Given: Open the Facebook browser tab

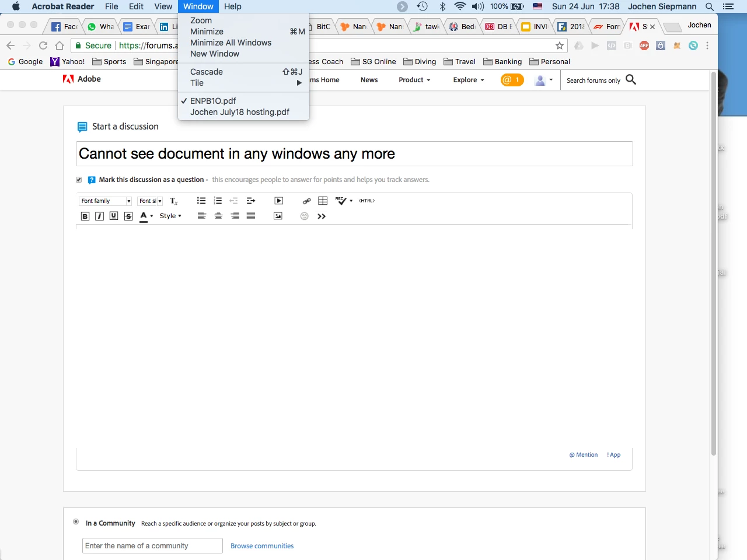Looking at the screenshot, I should click(64, 27).
